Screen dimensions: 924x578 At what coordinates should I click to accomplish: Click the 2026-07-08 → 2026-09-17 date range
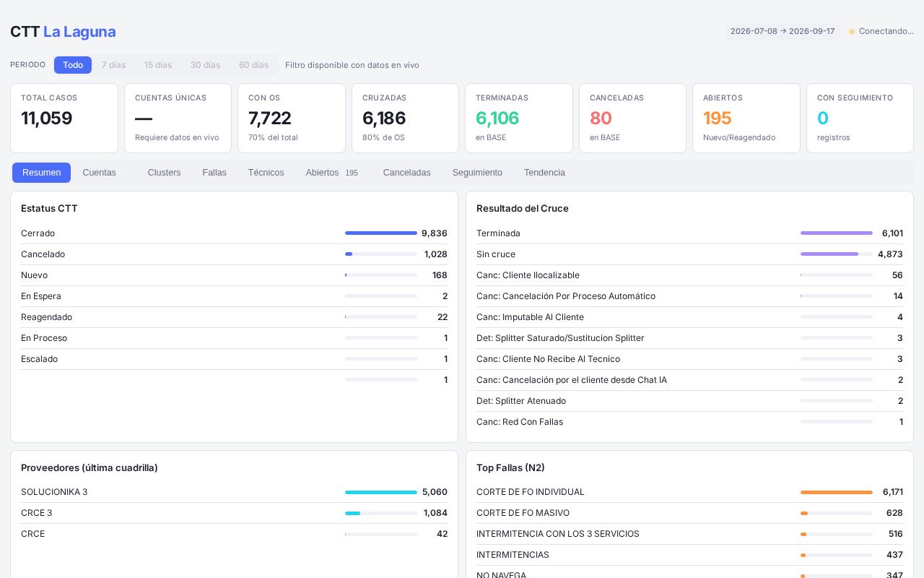tap(783, 31)
